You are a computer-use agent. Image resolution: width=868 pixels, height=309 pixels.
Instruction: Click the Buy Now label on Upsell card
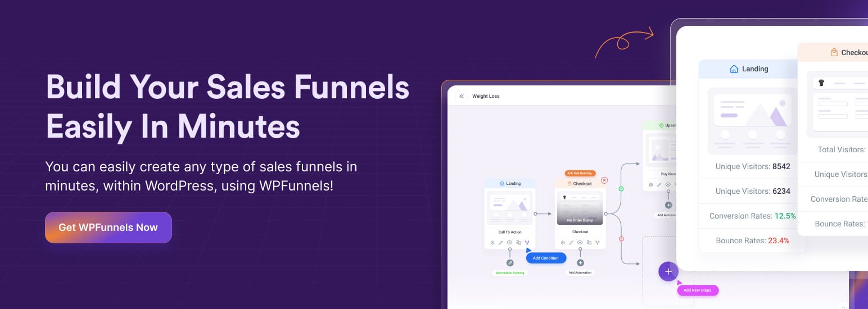[x=668, y=174]
